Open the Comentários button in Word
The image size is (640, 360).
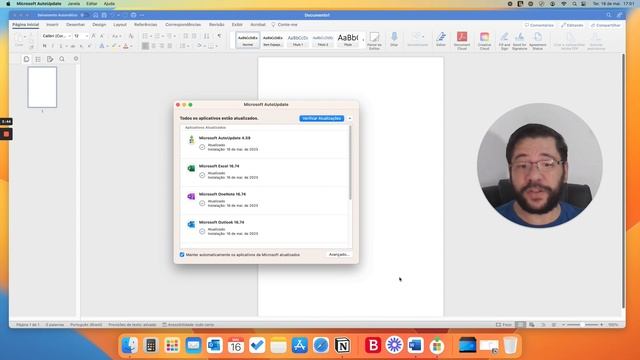pos(539,25)
